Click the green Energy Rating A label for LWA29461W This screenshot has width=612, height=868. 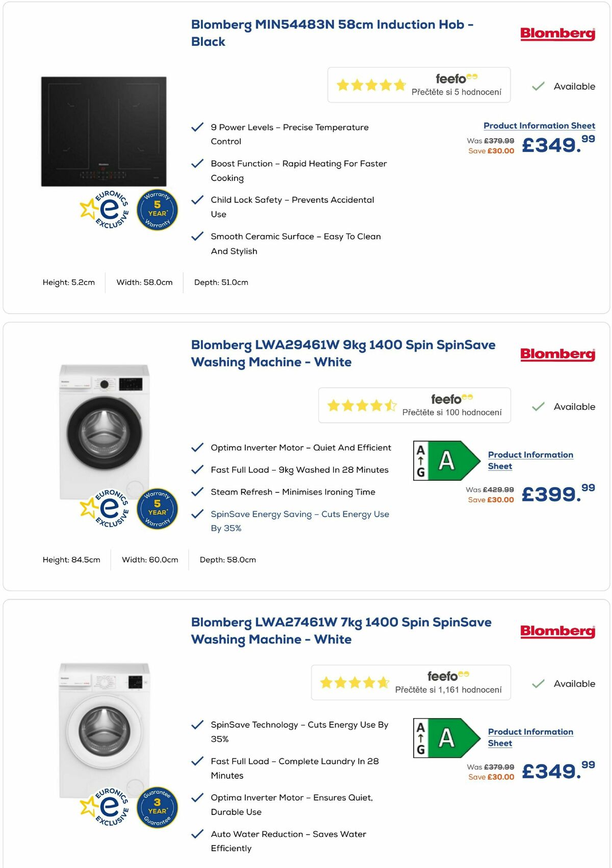tap(446, 460)
